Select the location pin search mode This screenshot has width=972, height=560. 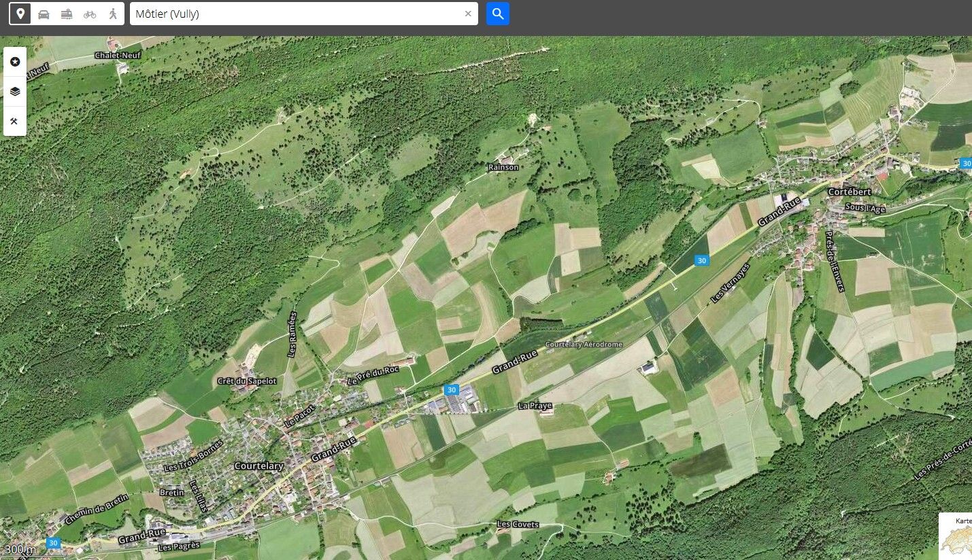pos(20,14)
